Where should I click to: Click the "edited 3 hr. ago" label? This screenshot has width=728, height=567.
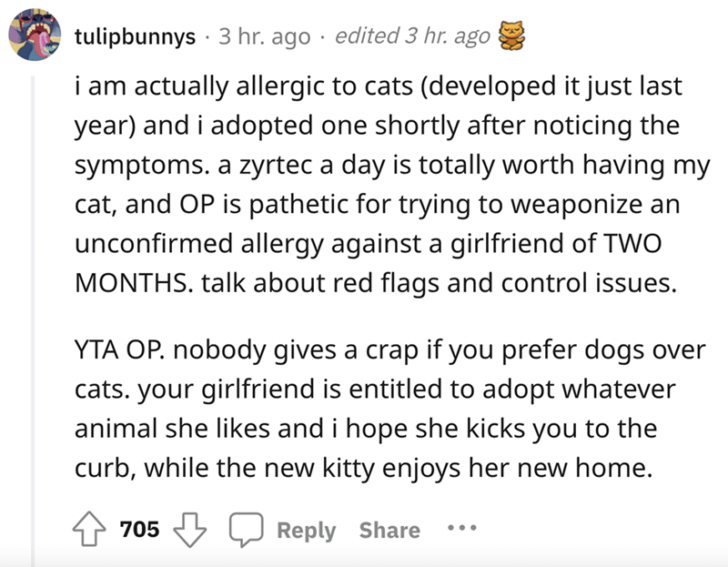point(412,37)
